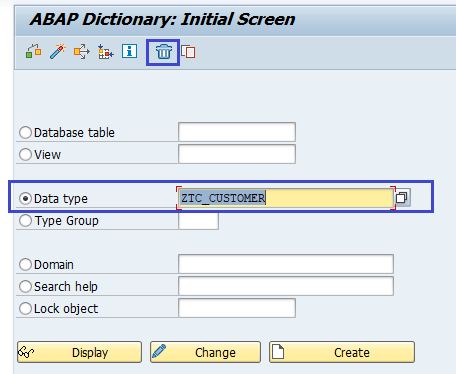Click the Check object toolbar icon
The height and width of the screenshot is (374, 456).
(33, 52)
